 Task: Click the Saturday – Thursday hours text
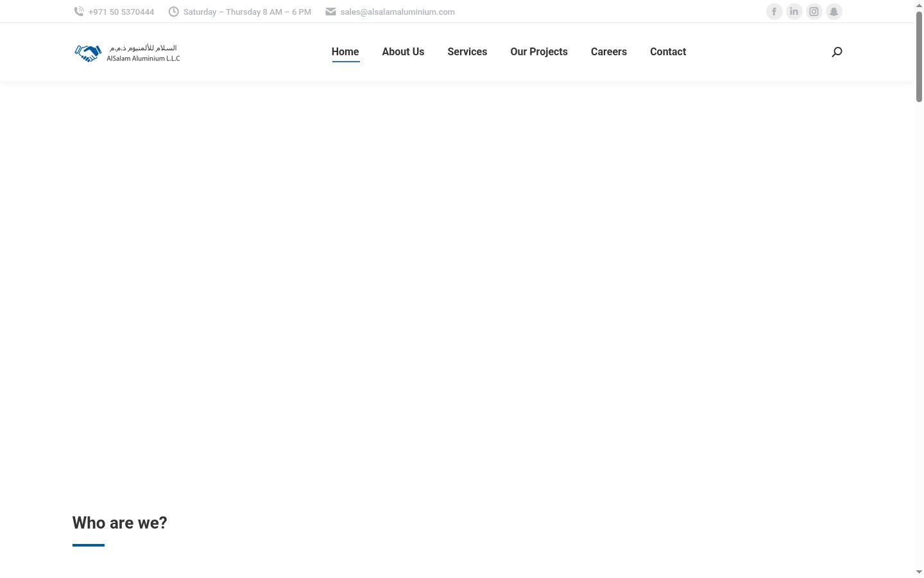(x=247, y=12)
